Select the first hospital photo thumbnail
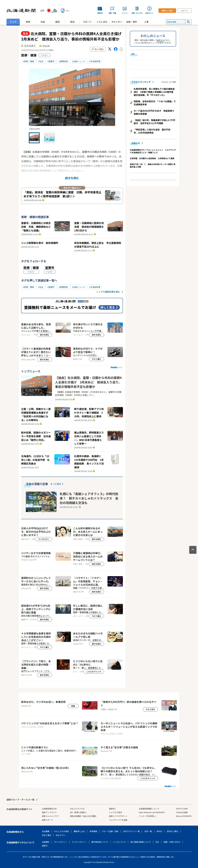 click(x=34, y=138)
